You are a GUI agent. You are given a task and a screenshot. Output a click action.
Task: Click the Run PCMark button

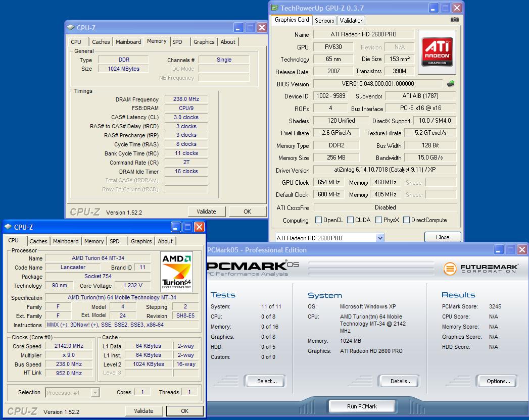(x=362, y=406)
